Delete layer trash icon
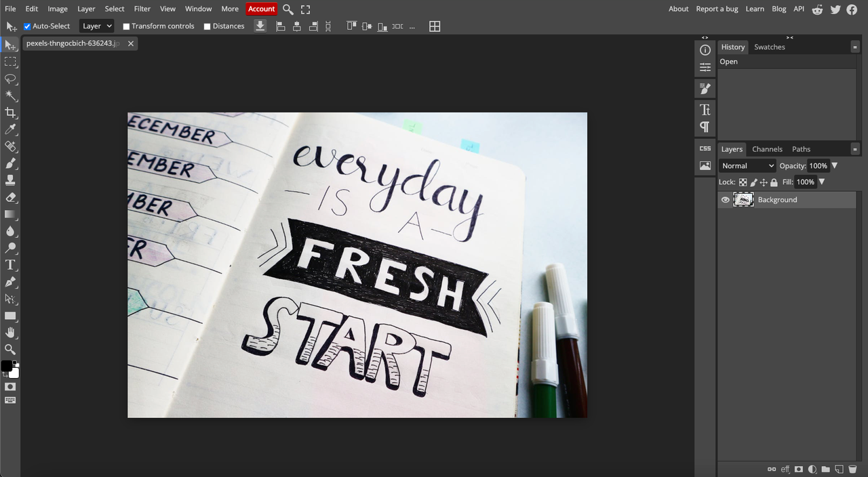The width and height of the screenshot is (868, 477). [x=853, y=469]
